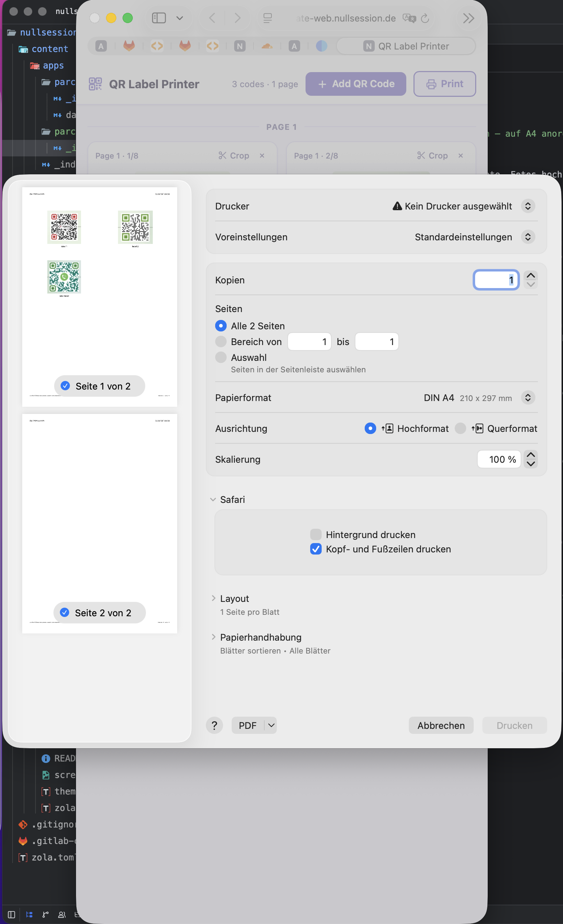The width and height of the screenshot is (563, 924).
Task: Switch to the blue half-circle tab
Action: [321, 46]
